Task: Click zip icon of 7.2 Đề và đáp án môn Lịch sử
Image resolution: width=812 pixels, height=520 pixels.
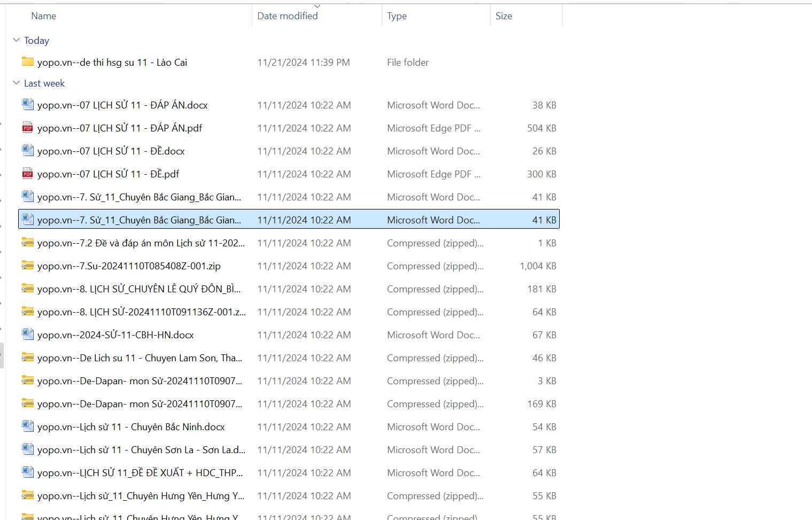Action: (28, 243)
